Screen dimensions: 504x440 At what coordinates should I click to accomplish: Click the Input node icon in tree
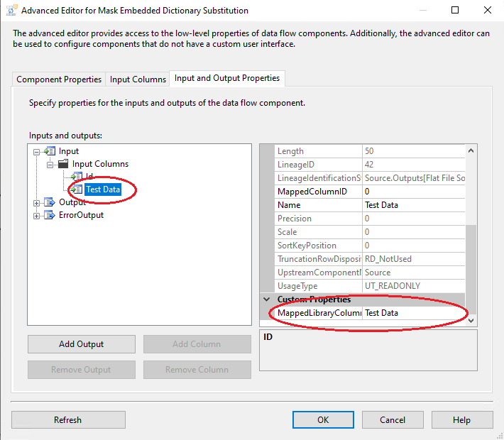pos(50,151)
